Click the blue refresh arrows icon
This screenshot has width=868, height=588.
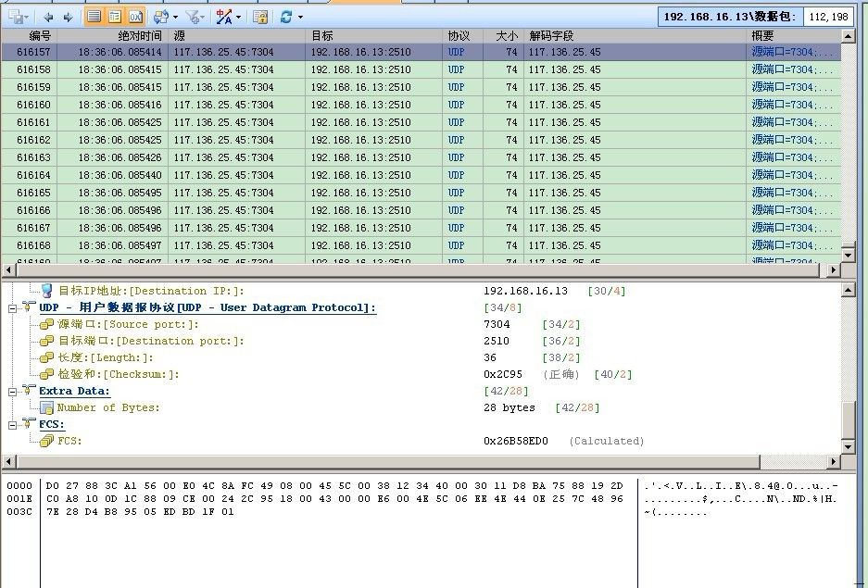(x=286, y=17)
